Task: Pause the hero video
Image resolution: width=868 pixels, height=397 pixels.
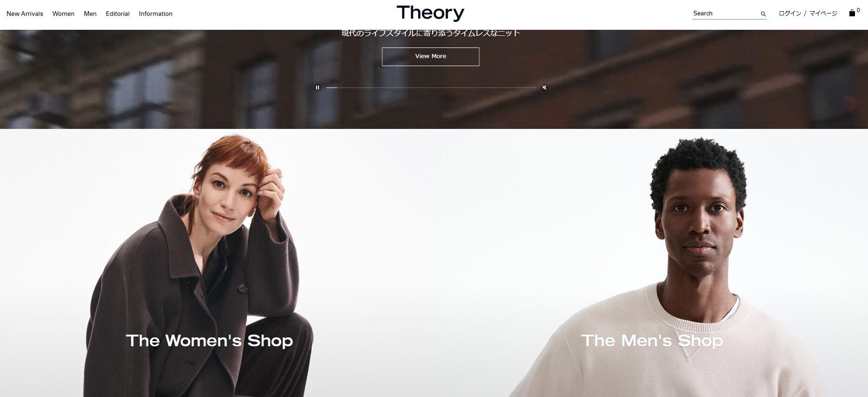Action: tap(318, 87)
